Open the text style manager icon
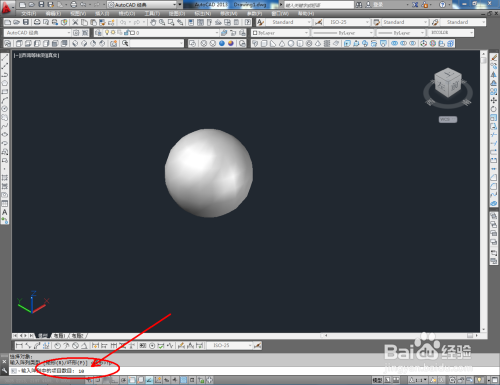The width and height of the screenshot is (500, 385). point(260,22)
